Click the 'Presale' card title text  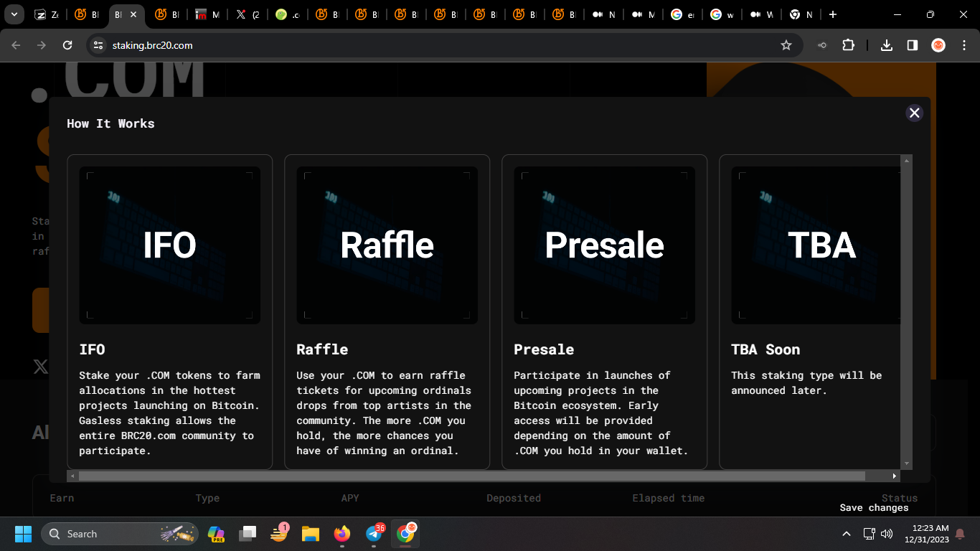pyautogui.click(x=544, y=349)
